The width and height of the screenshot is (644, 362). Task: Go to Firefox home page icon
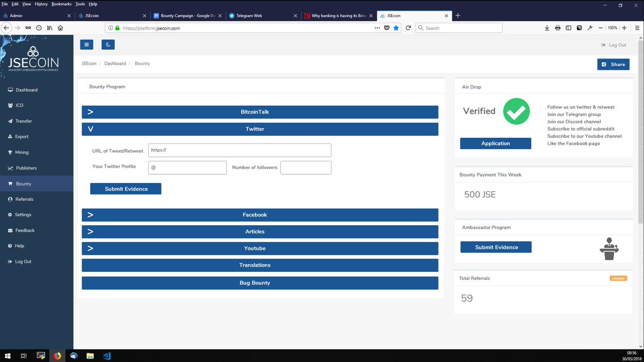(60, 28)
